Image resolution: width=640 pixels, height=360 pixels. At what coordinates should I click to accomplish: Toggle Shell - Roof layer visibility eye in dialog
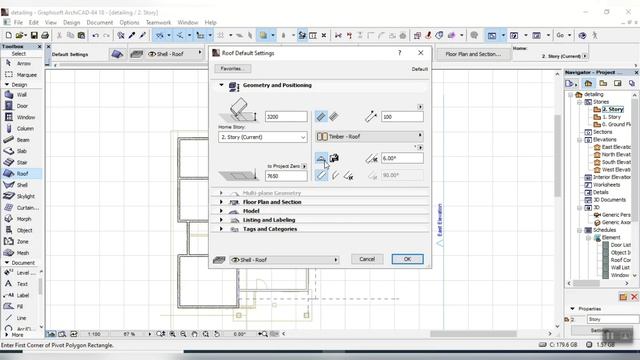[x=236, y=260]
